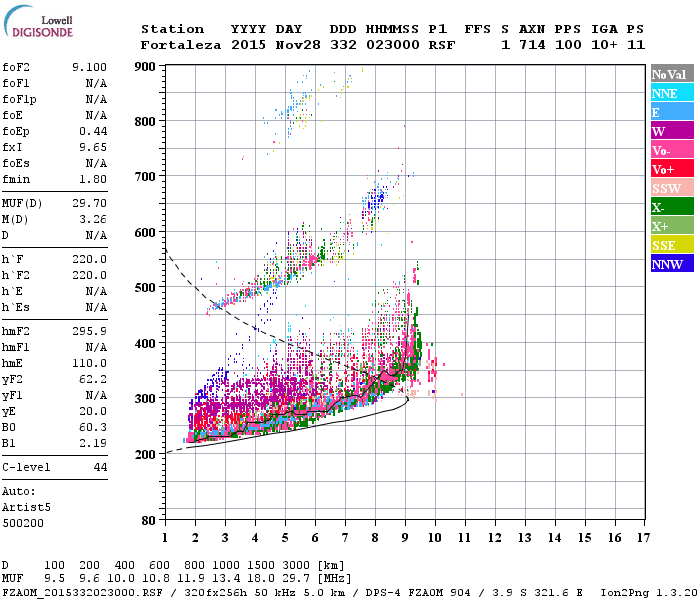
Task: Select the B0 value 60.3
Action: 93,427
